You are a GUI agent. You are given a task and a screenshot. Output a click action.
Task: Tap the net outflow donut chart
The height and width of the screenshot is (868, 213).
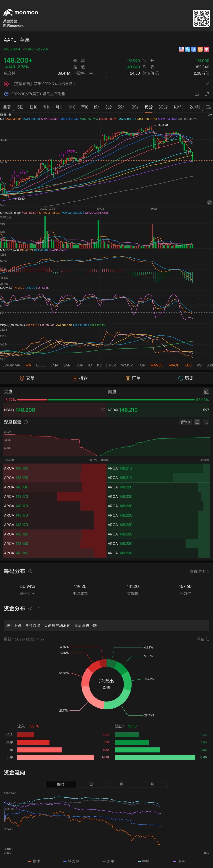[x=106, y=684]
